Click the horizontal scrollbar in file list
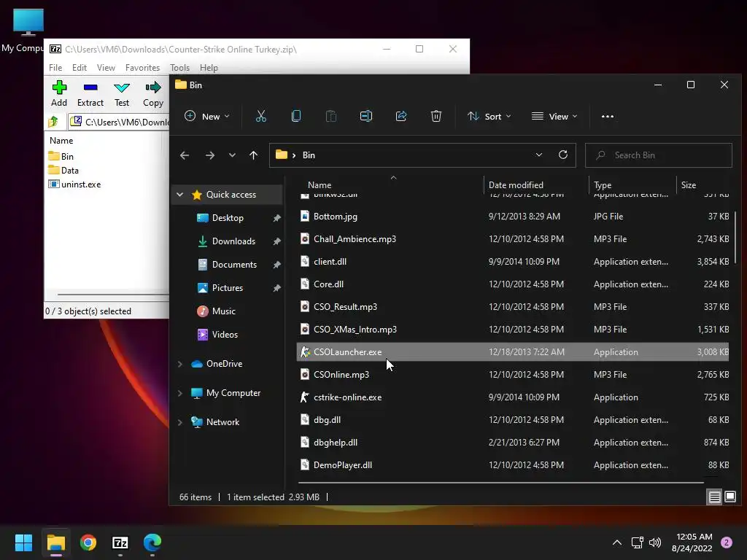 500,483
